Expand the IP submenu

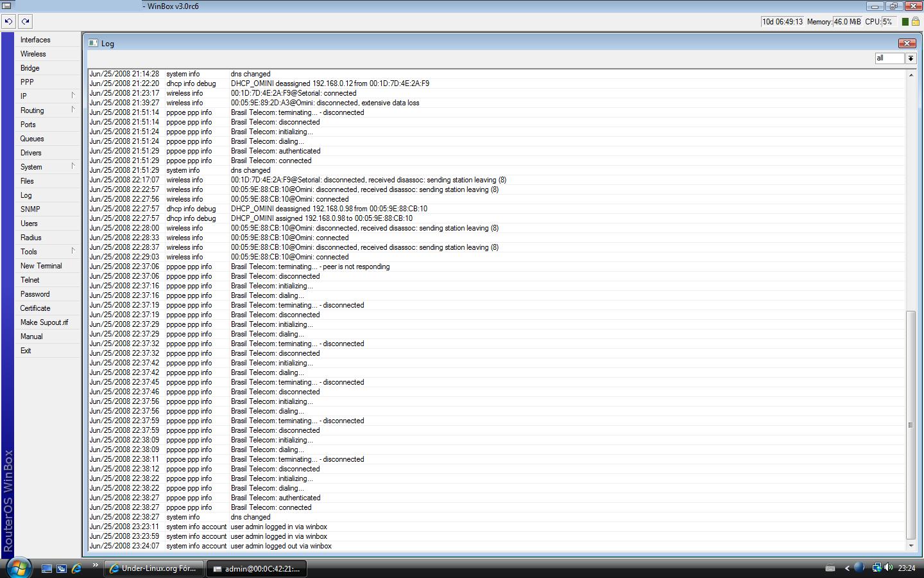pos(47,96)
